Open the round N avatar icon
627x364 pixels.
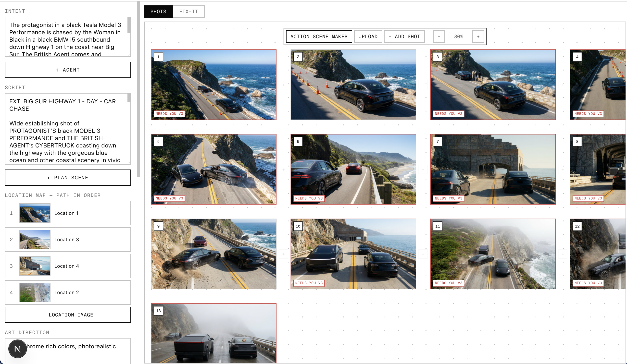[17, 349]
